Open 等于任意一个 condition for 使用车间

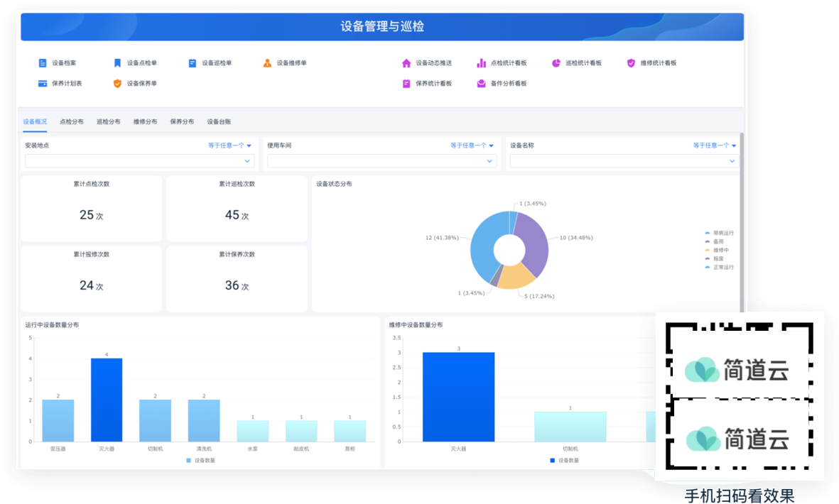(472, 146)
